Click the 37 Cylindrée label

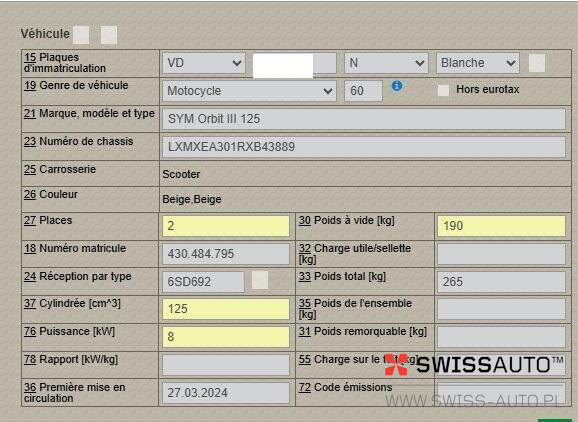[x=72, y=303]
